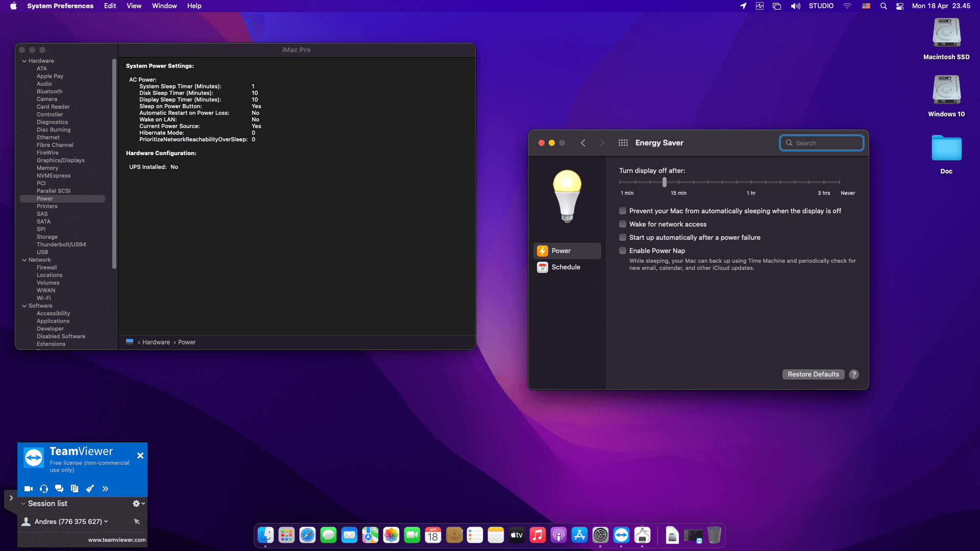Select Power tab in Energy Saver

567,251
